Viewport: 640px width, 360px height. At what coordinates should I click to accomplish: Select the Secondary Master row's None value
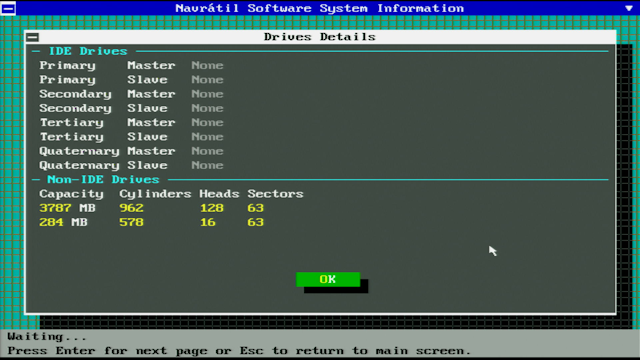(x=207, y=94)
